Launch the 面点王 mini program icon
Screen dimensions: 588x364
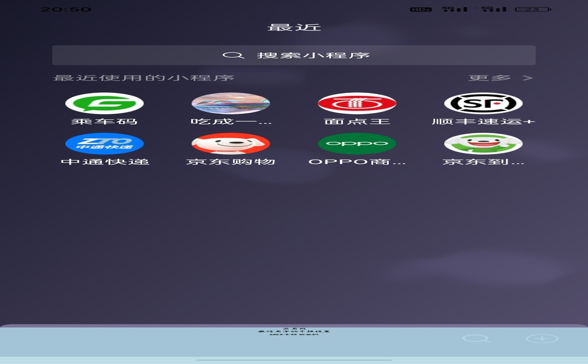tap(357, 103)
